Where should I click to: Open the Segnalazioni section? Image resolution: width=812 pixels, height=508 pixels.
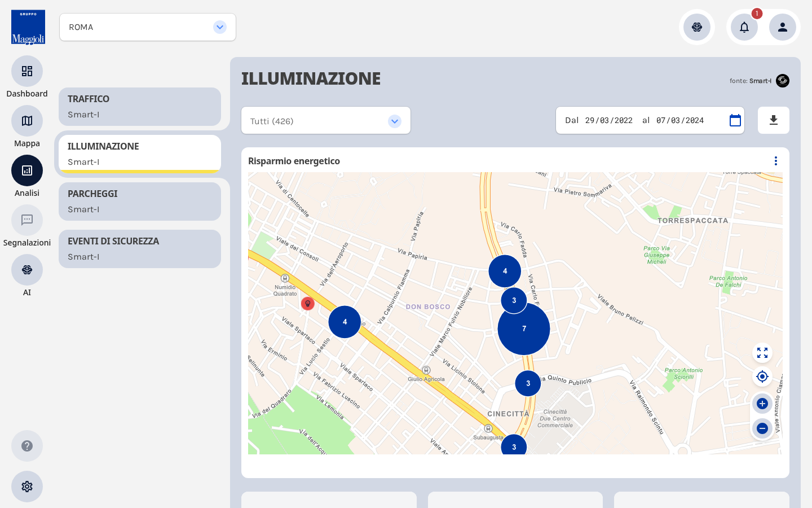coord(27,220)
